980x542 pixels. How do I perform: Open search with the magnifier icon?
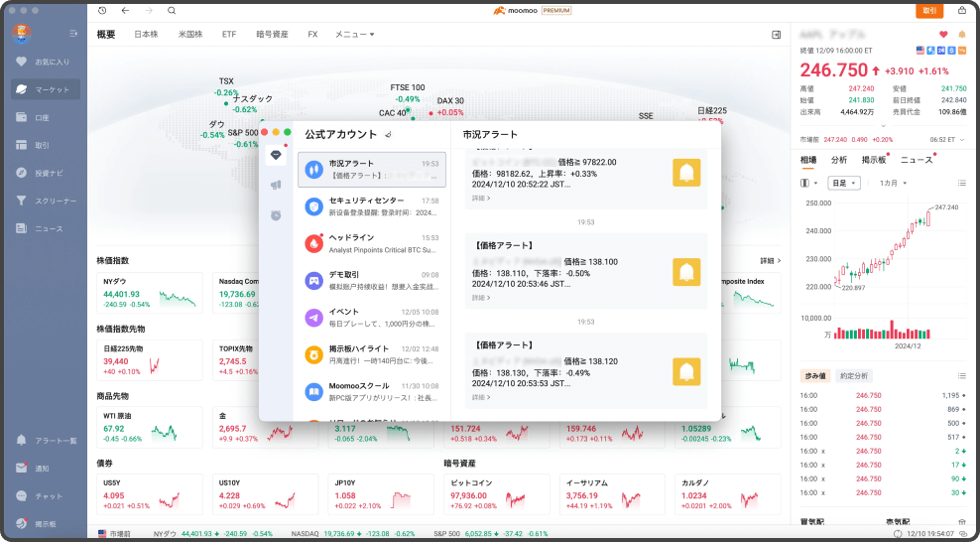[172, 11]
